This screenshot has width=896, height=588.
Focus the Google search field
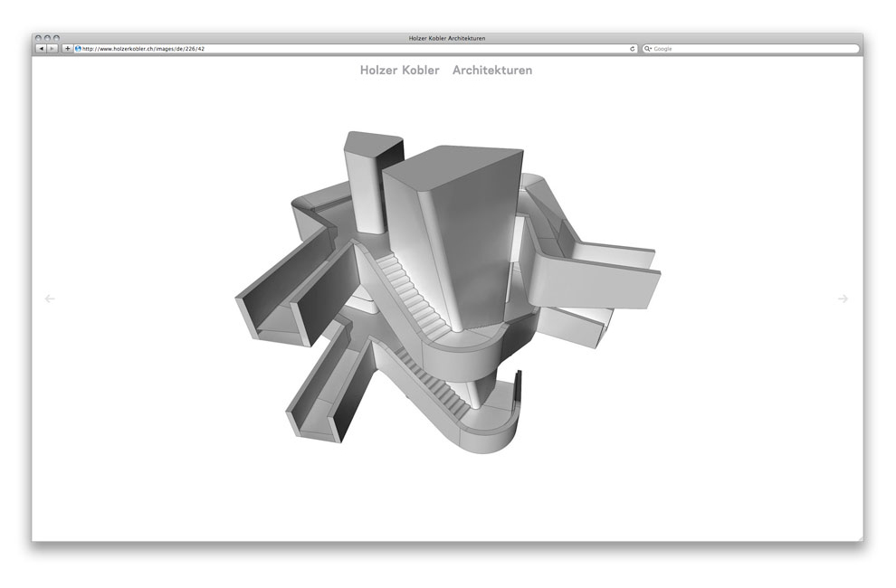[750, 49]
